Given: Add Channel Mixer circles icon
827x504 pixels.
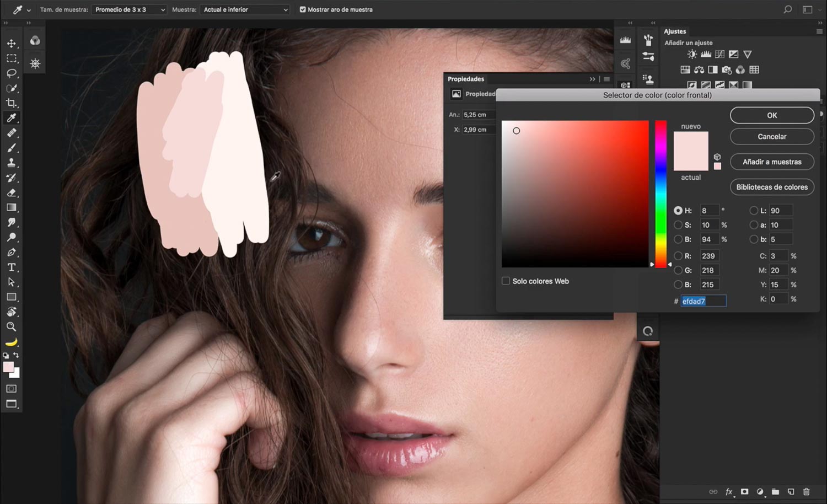Looking at the screenshot, I should 740,69.
